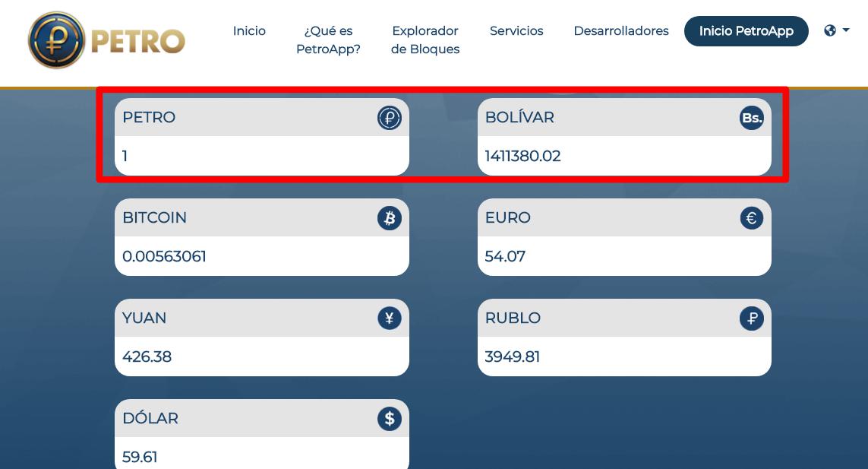Click the YUAN card label
Image resolution: width=868 pixels, height=469 pixels.
click(x=144, y=318)
